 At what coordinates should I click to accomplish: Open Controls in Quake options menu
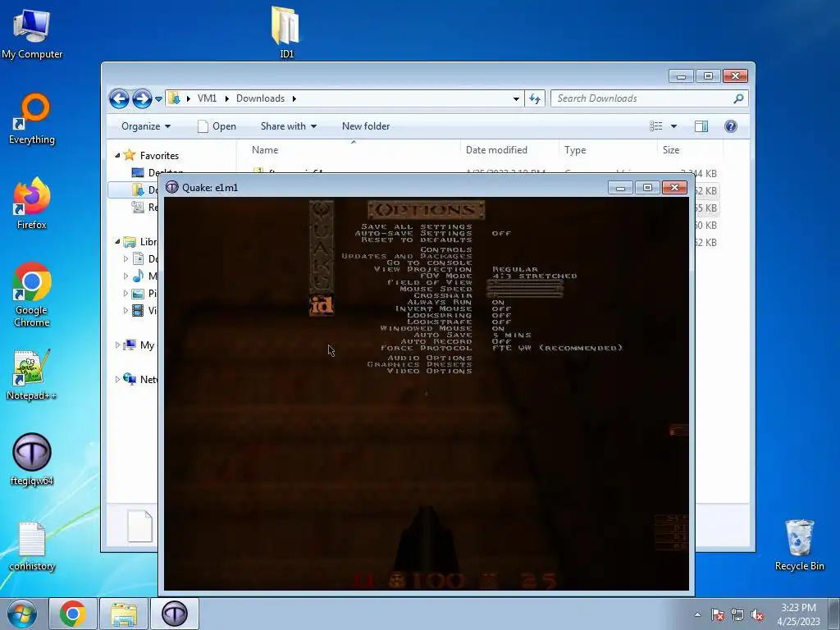coord(446,249)
